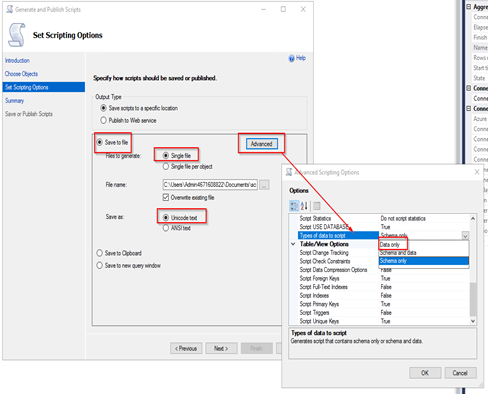
Task: Collapse second Connection section in Properties panel
Action: [x=468, y=108]
